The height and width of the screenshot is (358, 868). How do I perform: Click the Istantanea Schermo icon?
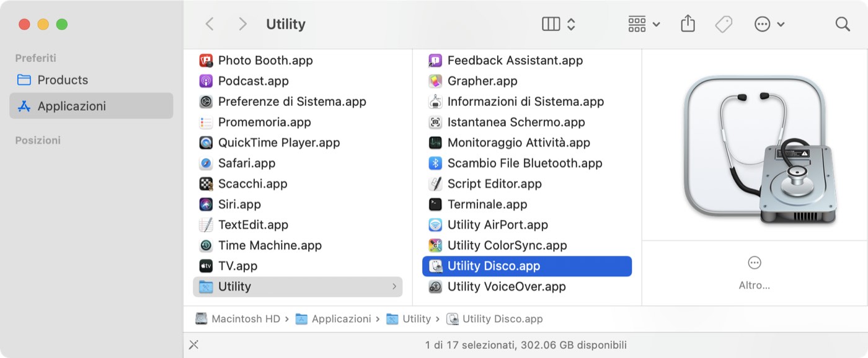coord(435,122)
